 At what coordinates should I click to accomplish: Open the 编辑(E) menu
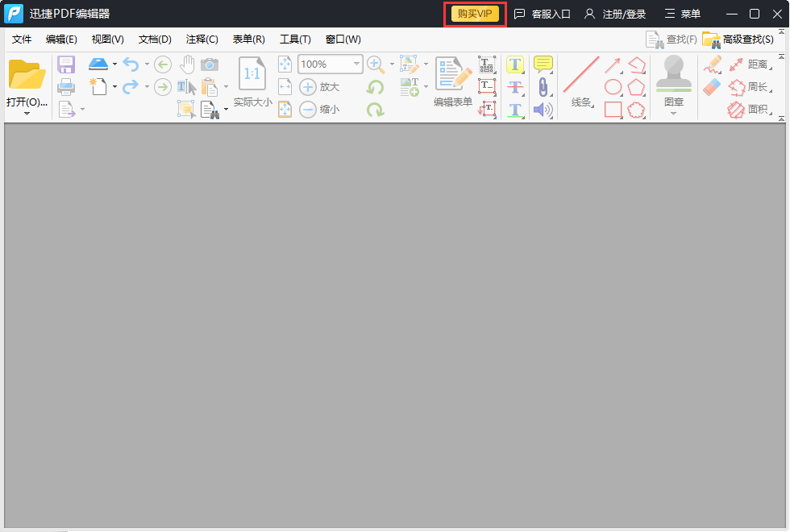click(61, 39)
